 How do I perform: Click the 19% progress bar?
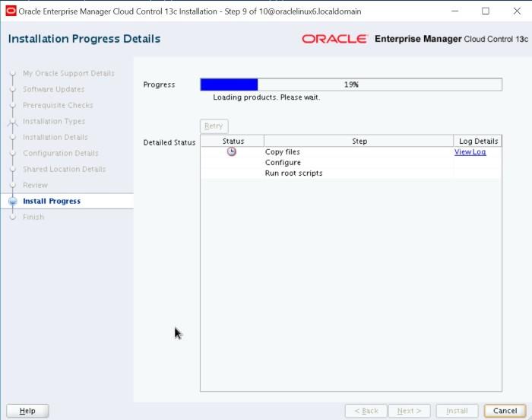[x=351, y=84]
